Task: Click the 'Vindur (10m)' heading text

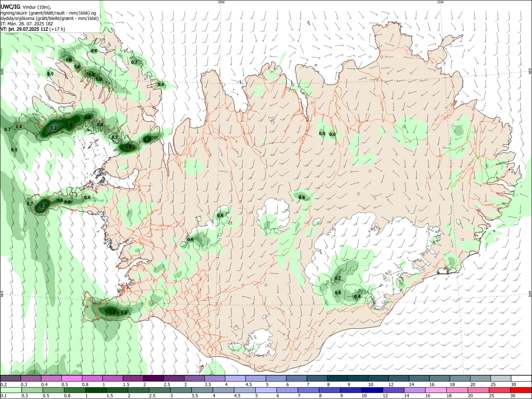Action: 37,7
